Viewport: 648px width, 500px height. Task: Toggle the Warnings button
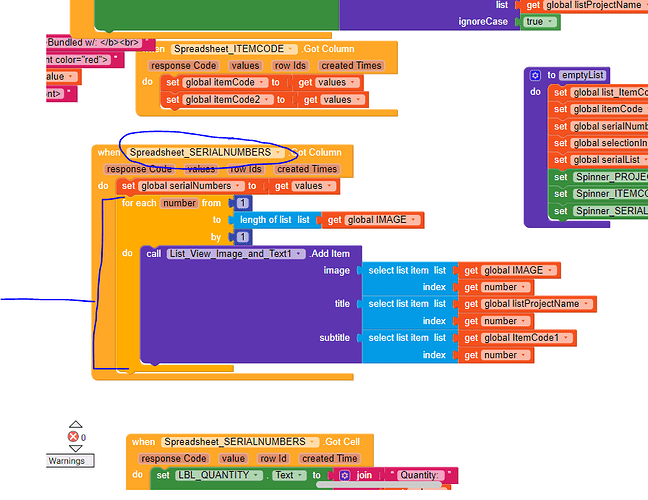click(70, 461)
